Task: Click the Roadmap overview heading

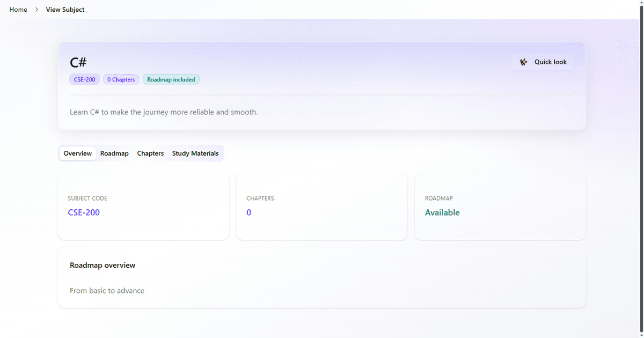Action: pyautogui.click(x=103, y=264)
